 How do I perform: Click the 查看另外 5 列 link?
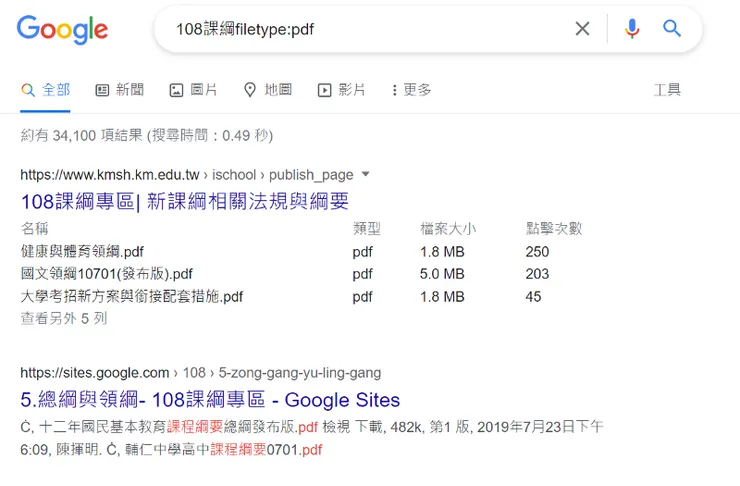tap(64, 318)
